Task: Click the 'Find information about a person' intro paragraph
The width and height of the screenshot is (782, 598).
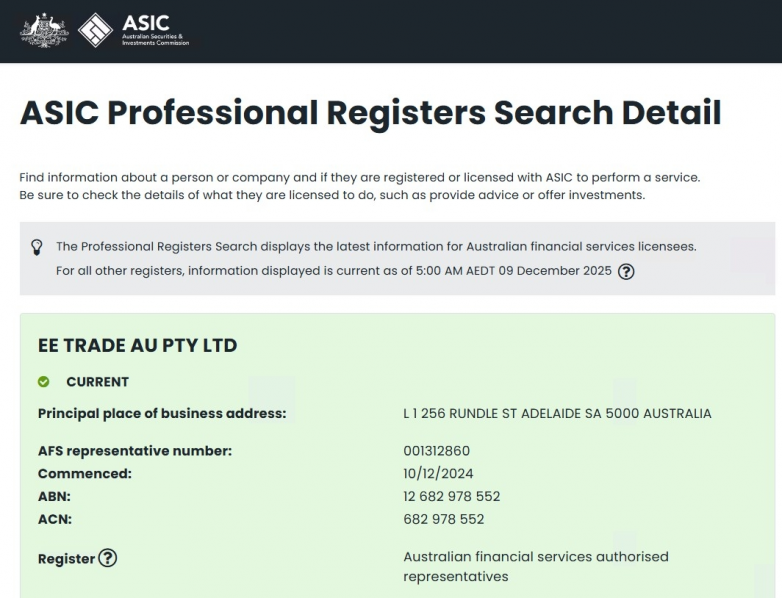Action: click(x=360, y=186)
